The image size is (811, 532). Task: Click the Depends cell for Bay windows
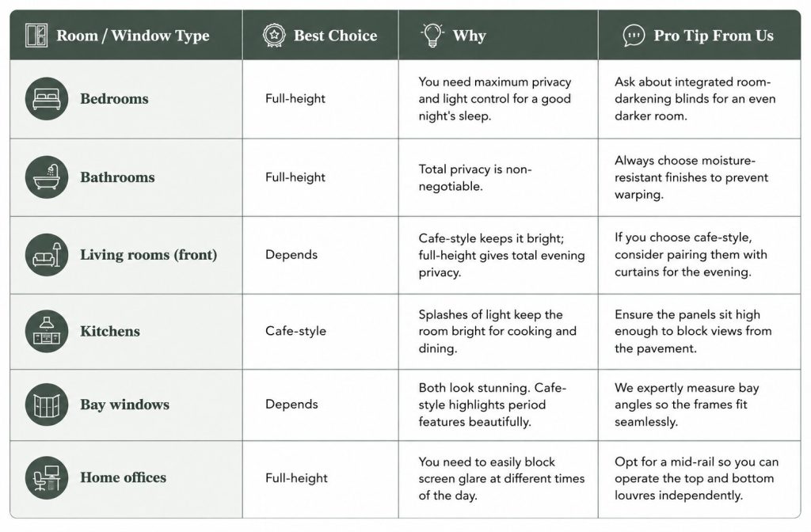pos(291,405)
